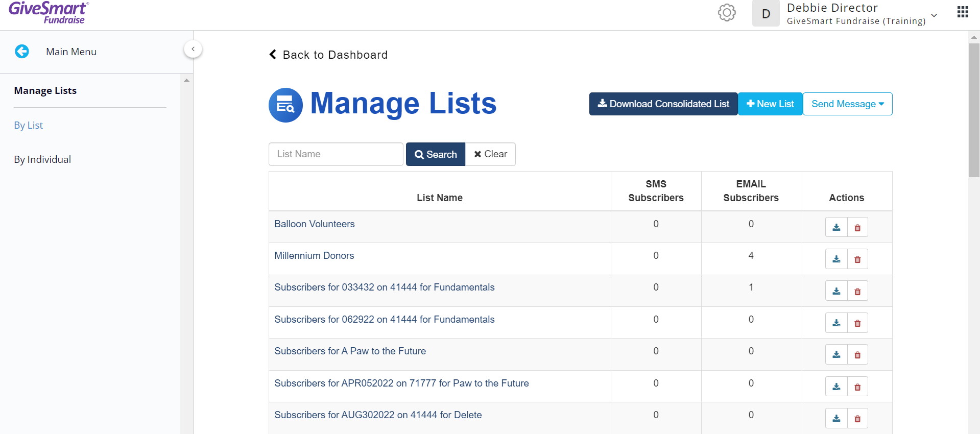Download Subscribers for 033432 Fundamentals list
This screenshot has height=434, width=980.
pyautogui.click(x=836, y=291)
